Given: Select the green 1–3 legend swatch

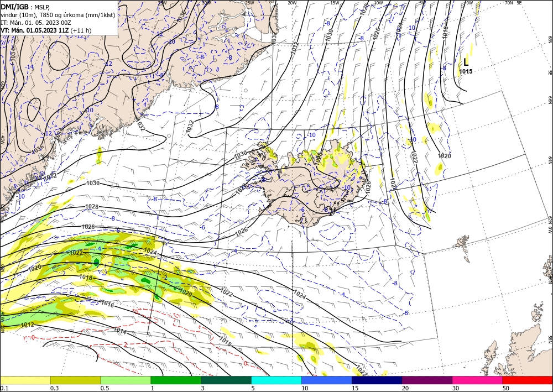Looking at the screenshot, I should [x=176, y=380].
